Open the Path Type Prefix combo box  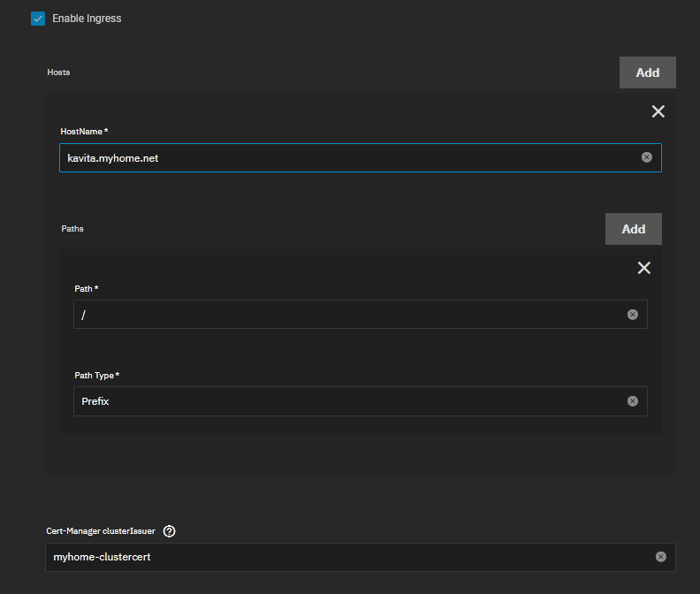361,401
